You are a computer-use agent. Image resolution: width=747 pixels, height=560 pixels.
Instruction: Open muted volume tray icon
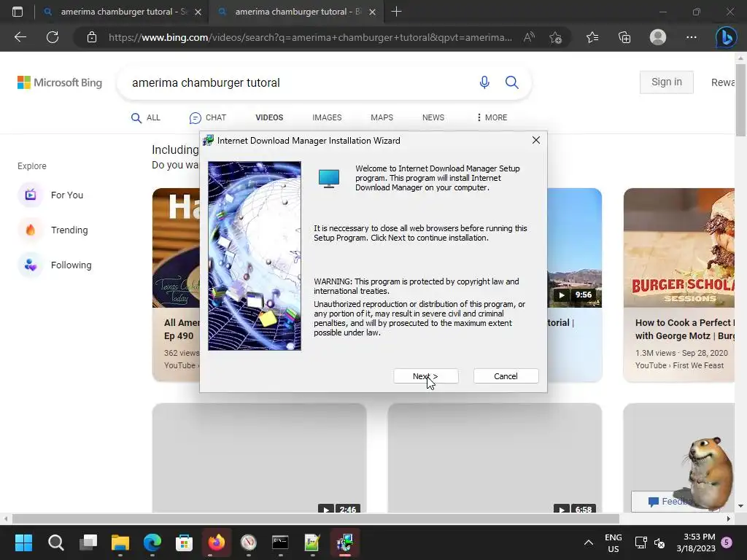[659, 542]
